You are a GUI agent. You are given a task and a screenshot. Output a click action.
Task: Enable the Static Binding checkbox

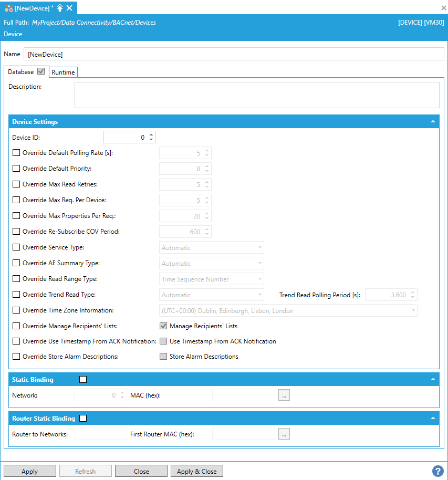(83, 379)
